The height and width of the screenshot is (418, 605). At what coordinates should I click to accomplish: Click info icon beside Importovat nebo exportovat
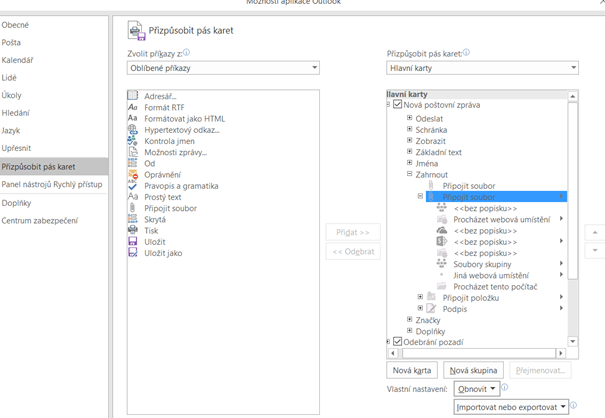click(573, 405)
